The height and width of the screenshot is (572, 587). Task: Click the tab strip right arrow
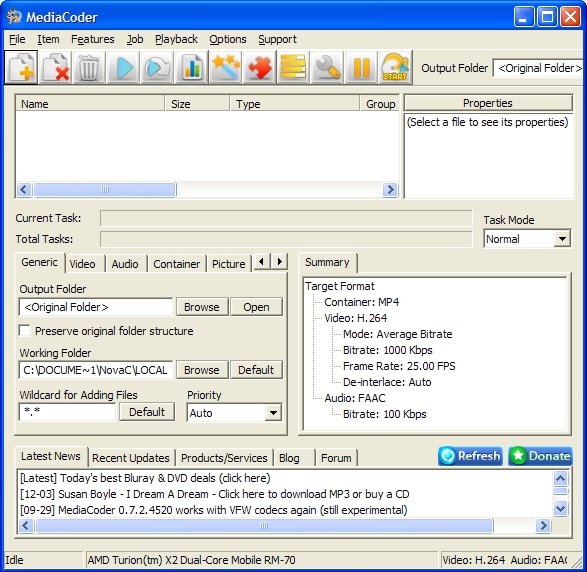(279, 261)
